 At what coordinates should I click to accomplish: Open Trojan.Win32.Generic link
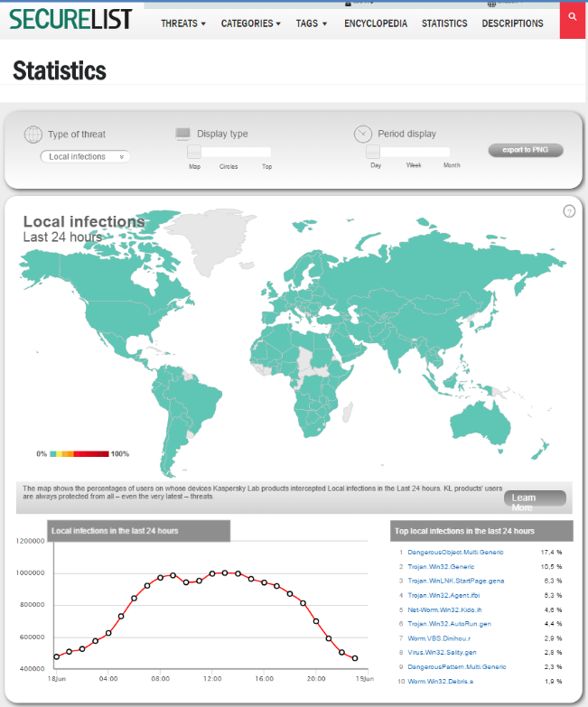tap(441, 566)
